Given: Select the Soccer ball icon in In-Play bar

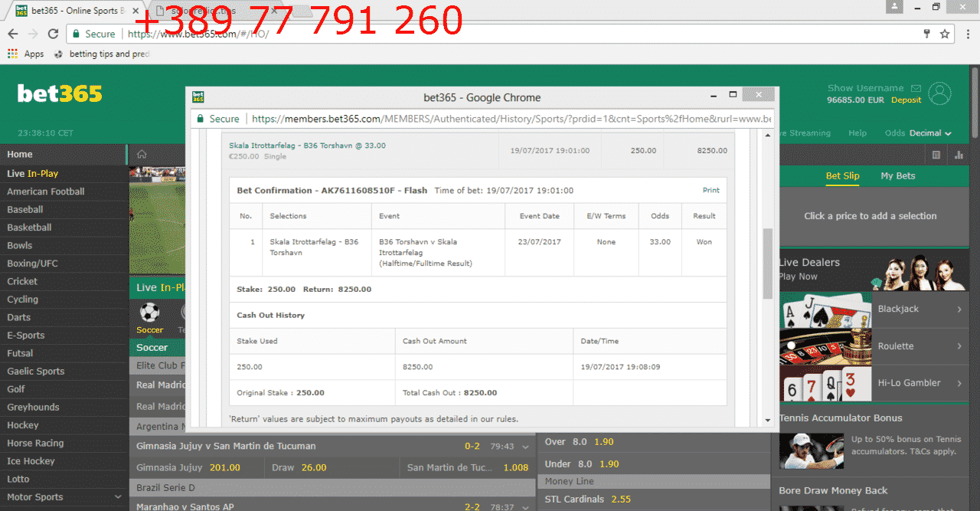Looking at the screenshot, I should point(149,313).
